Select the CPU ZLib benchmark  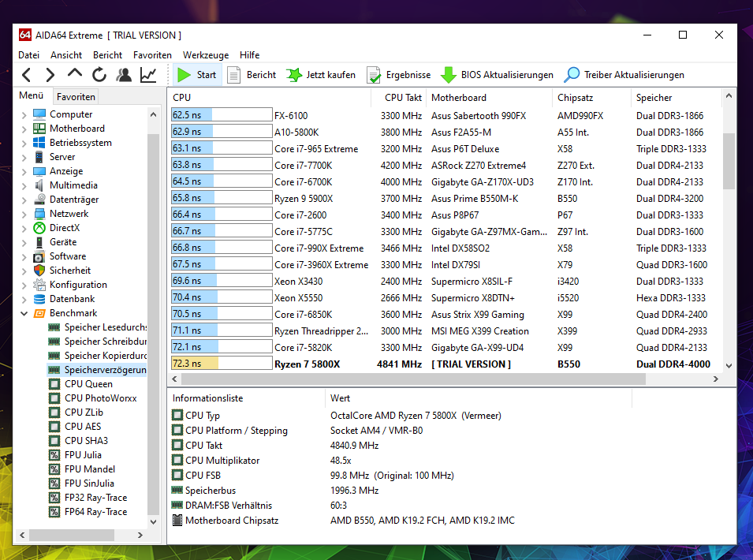click(x=76, y=413)
